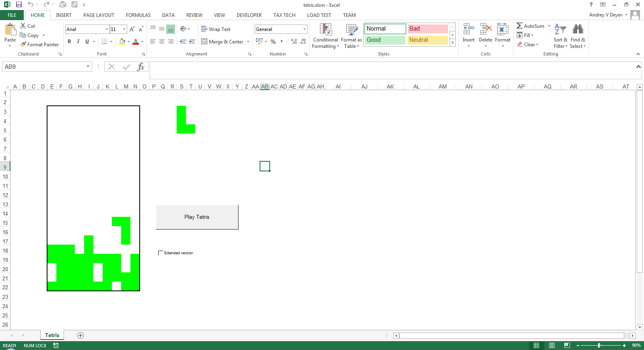
Task: Open the AutoSum dropdown arrow
Action: 549,26
